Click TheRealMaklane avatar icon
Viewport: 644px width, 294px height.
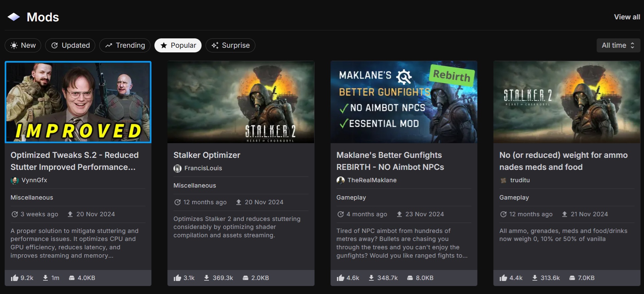pos(341,181)
